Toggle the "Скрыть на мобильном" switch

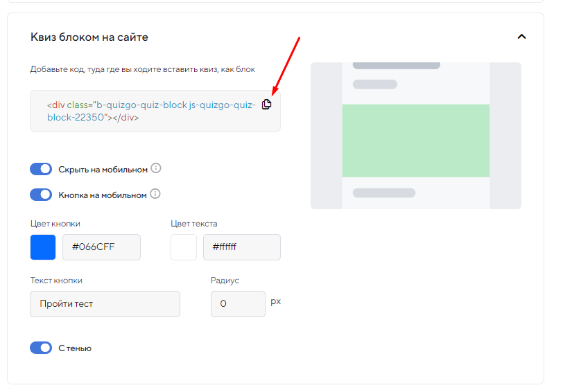[41, 169]
